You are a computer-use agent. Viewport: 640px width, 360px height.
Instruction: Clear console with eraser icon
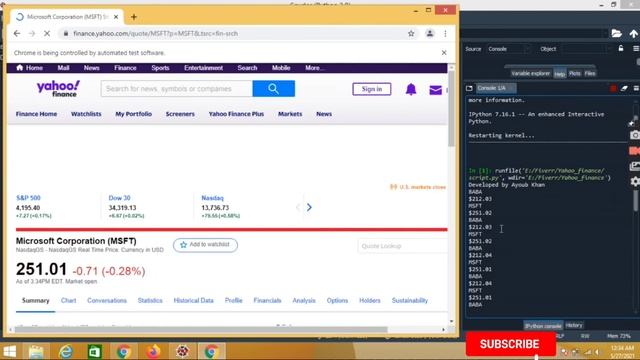(624, 88)
